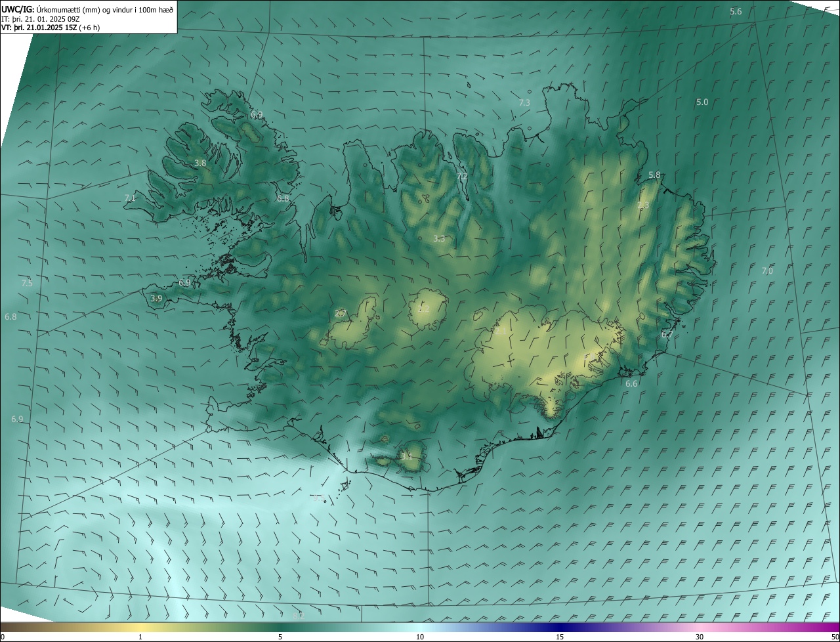This screenshot has width=840, height=642.
Task: Click the 3.9 value label on the map
Action: click(x=156, y=298)
